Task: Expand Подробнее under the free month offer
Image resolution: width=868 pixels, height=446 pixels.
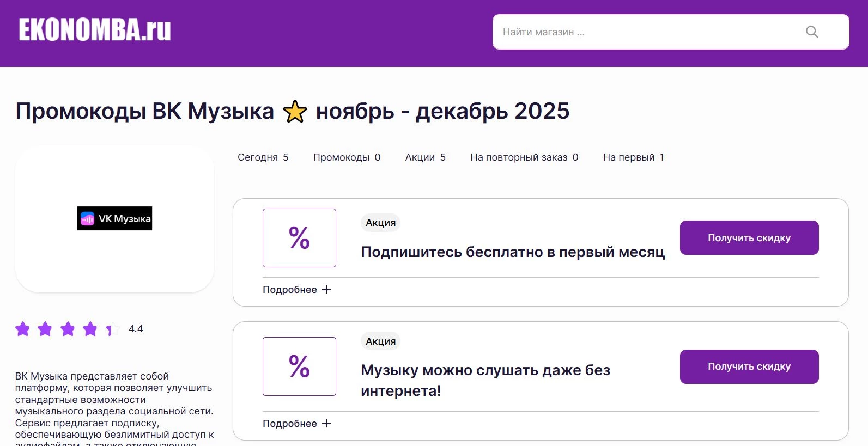Action: (x=296, y=290)
